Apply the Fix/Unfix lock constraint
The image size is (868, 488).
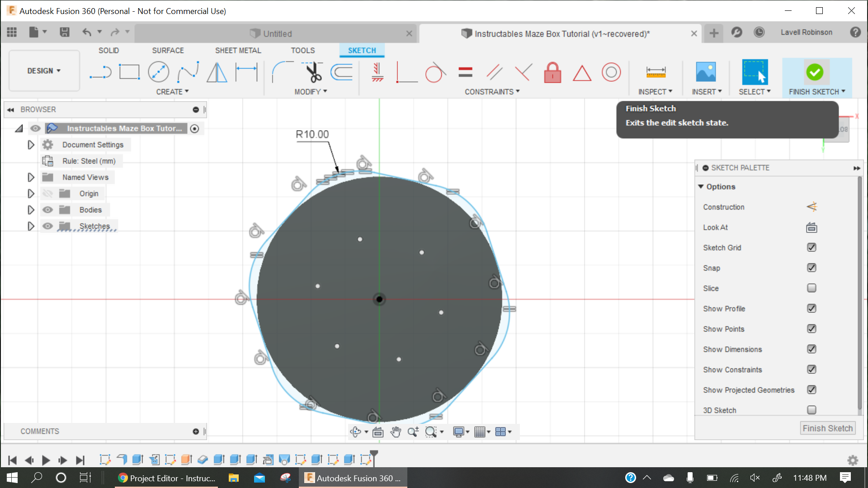(552, 72)
